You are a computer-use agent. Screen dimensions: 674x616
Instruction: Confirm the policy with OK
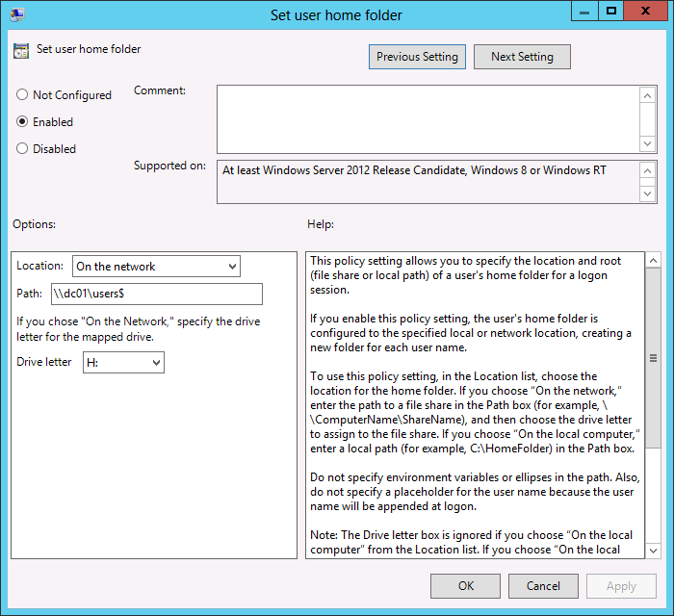coord(465,585)
